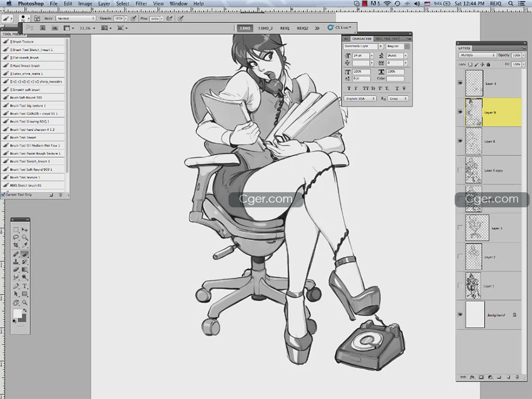Open the Brush Preset picker arrow
Viewport: 532px width, 399px height.
tap(29, 18)
